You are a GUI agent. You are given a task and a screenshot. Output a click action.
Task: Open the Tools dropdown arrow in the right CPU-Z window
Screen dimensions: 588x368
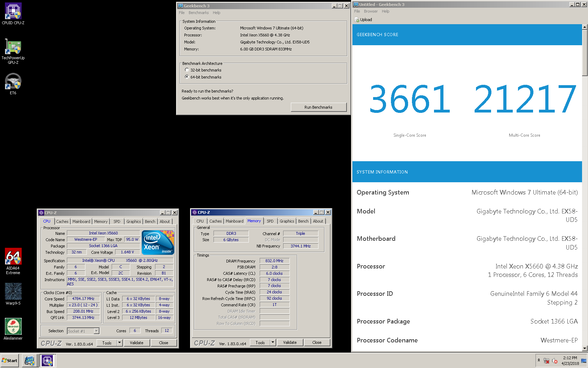tap(273, 342)
